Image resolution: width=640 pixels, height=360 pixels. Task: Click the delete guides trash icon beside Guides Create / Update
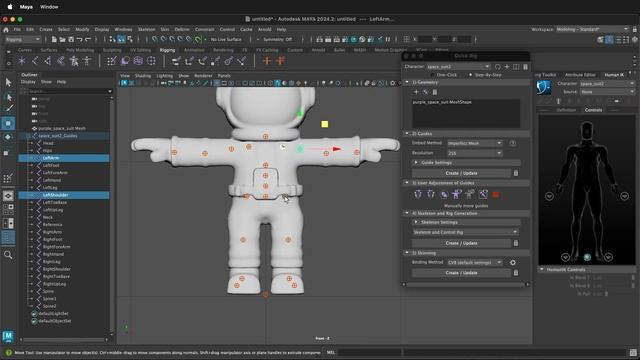point(516,173)
